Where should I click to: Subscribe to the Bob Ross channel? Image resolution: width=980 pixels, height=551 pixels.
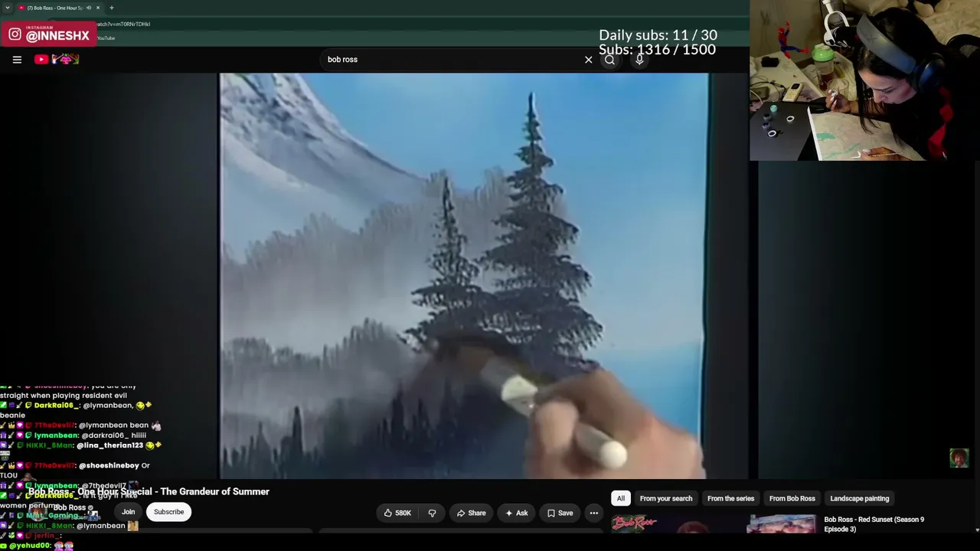pyautogui.click(x=168, y=512)
